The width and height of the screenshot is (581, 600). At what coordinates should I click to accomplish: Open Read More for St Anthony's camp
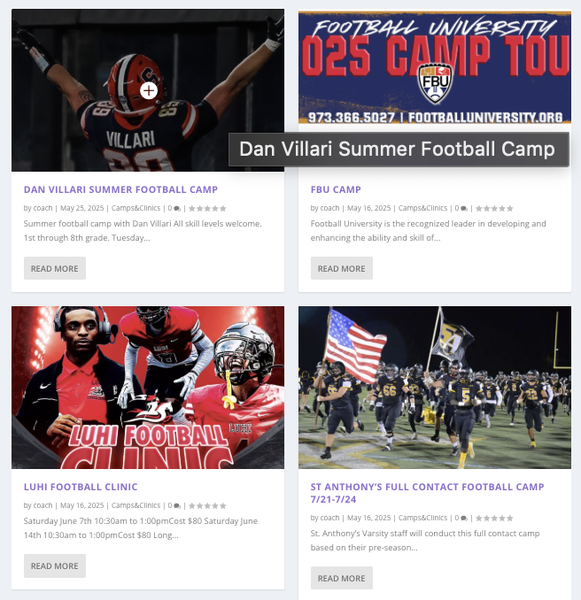click(341, 578)
